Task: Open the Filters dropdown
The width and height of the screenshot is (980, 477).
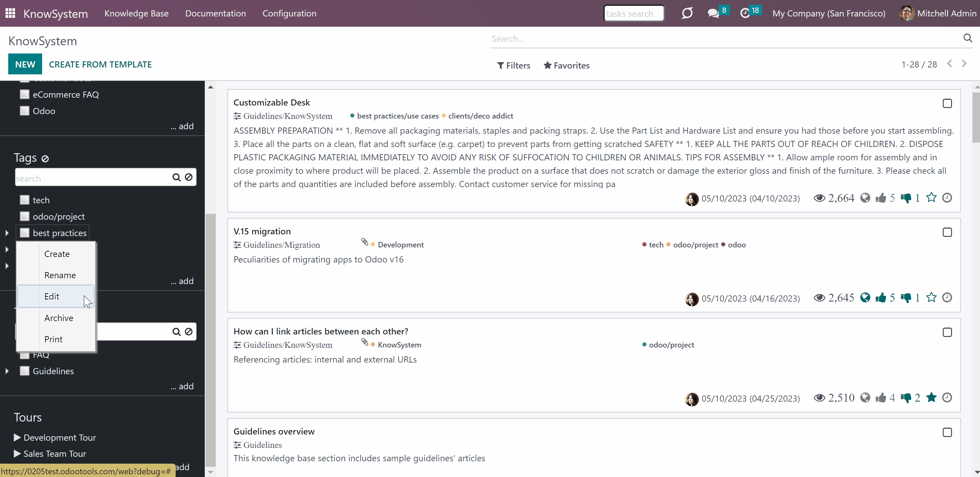Action: [514, 65]
